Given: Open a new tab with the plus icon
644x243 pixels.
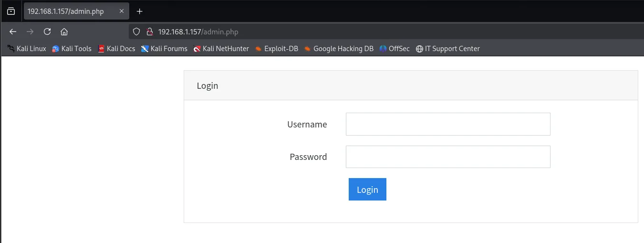Looking at the screenshot, I should [x=139, y=11].
